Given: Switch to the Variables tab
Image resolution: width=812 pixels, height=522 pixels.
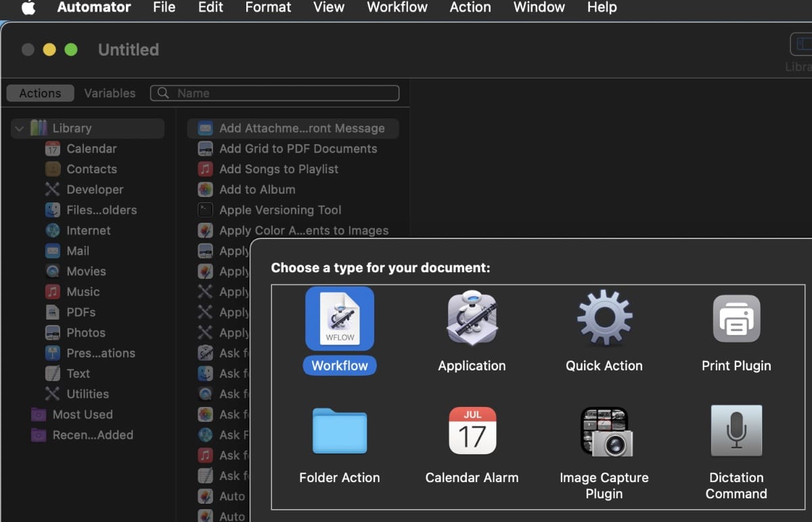Looking at the screenshot, I should pos(110,93).
